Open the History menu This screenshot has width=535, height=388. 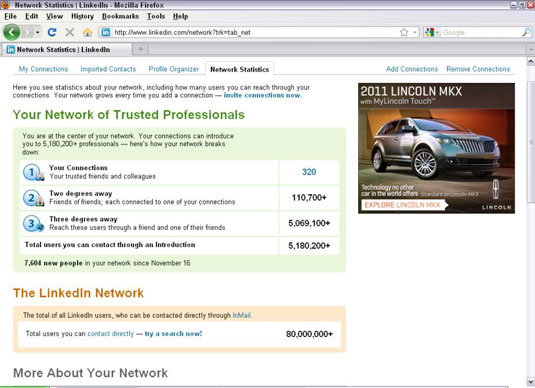(82, 16)
